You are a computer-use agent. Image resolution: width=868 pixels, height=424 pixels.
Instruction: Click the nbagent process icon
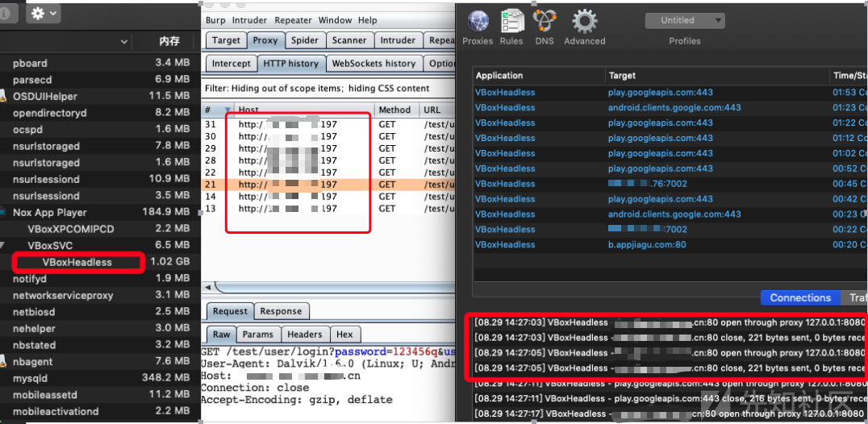coord(3,361)
